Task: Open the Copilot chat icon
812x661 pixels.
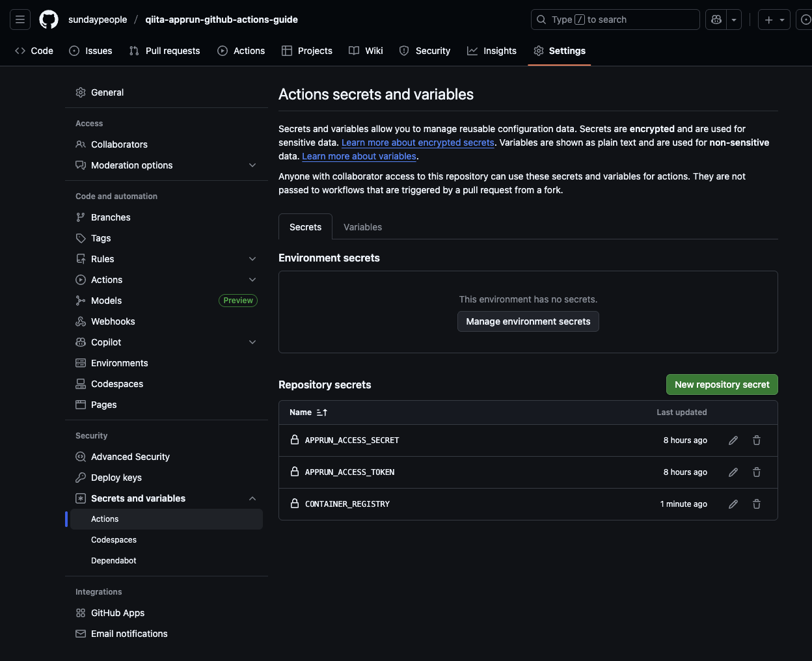Action: tap(716, 20)
